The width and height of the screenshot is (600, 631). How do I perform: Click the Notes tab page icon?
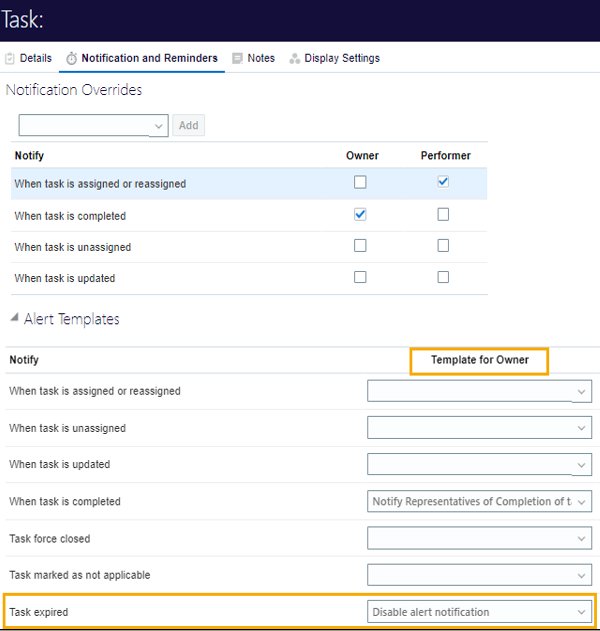coord(237,58)
